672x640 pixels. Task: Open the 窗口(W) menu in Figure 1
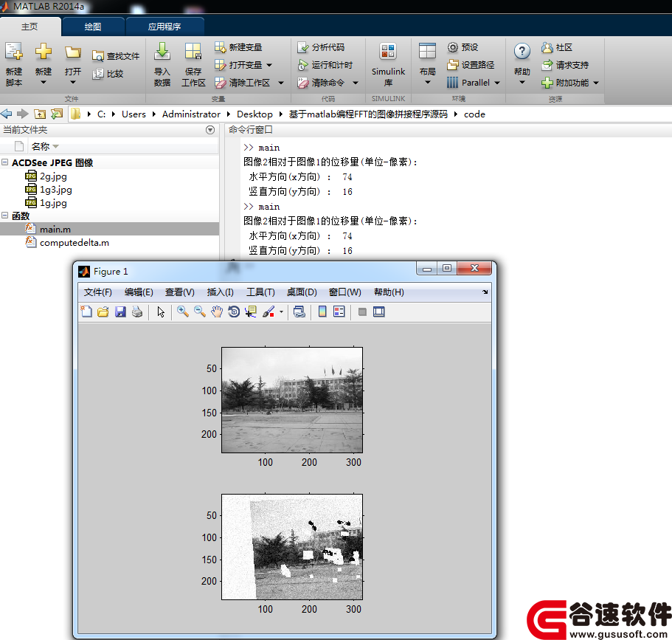point(345,292)
